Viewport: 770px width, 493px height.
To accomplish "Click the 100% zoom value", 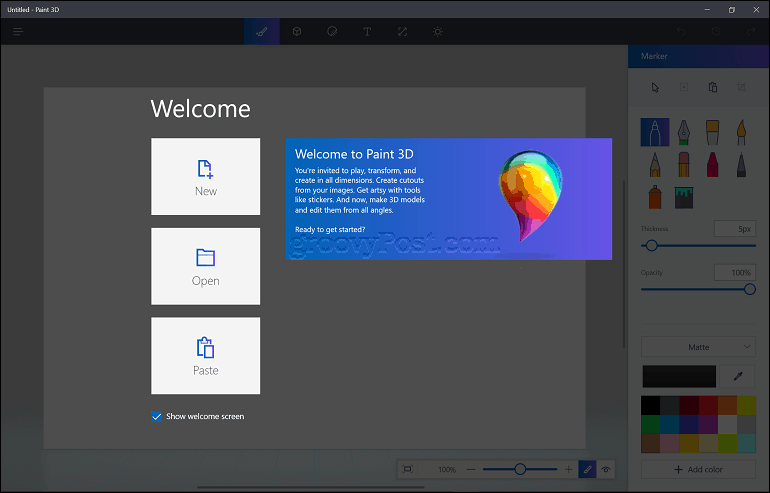I will pyautogui.click(x=447, y=469).
